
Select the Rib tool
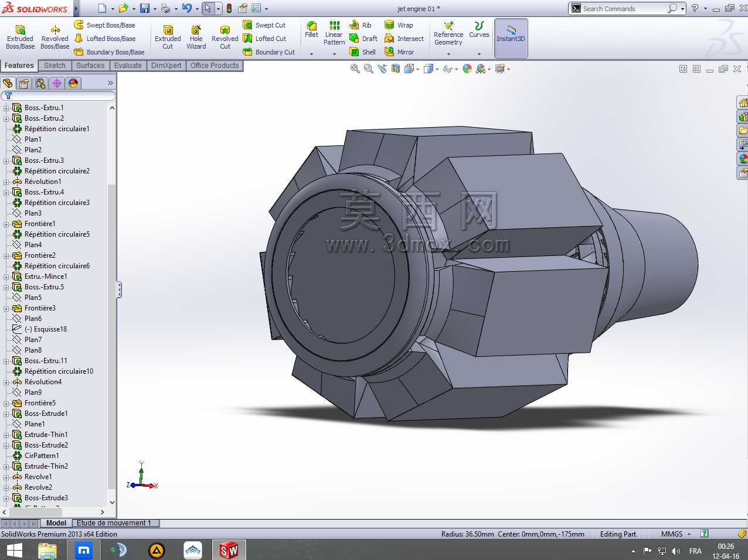pyautogui.click(x=361, y=25)
